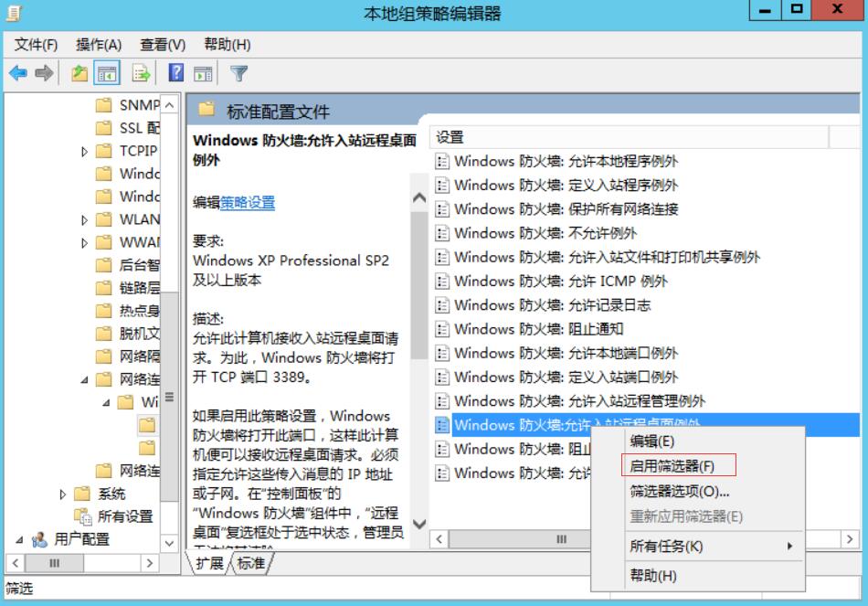Toggle the Show/Hide action pane icon

coord(203,73)
